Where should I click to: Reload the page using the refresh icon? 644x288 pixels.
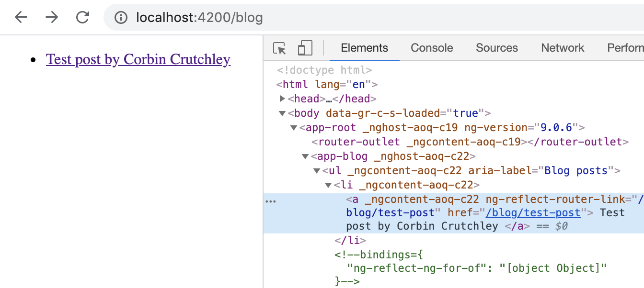pos(82,17)
